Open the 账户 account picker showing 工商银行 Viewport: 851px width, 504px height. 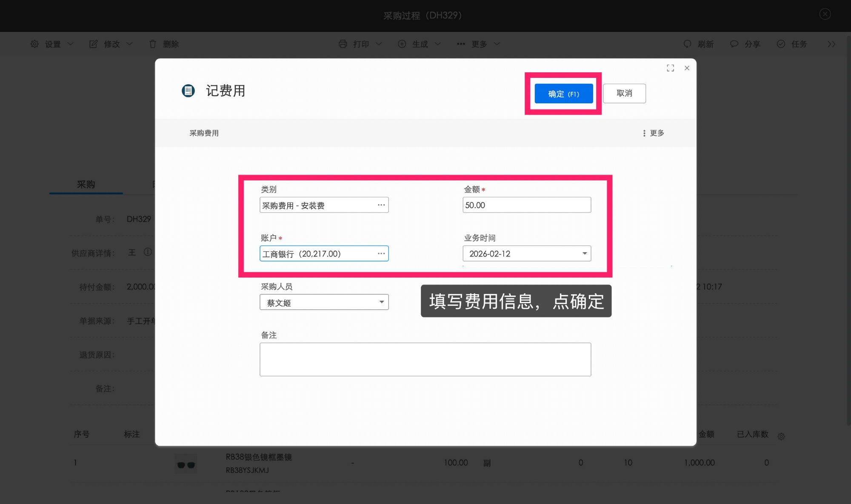tap(381, 253)
